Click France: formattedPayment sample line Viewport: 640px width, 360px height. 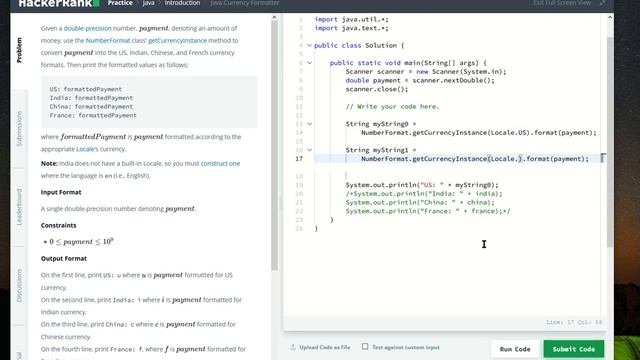click(x=93, y=116)
